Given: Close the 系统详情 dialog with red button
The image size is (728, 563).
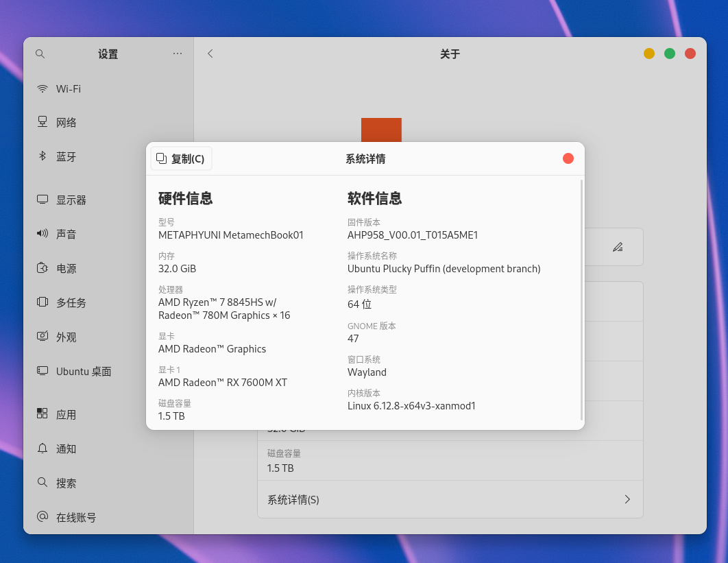Looking at the screenshot, I should [x=568, y=159].
